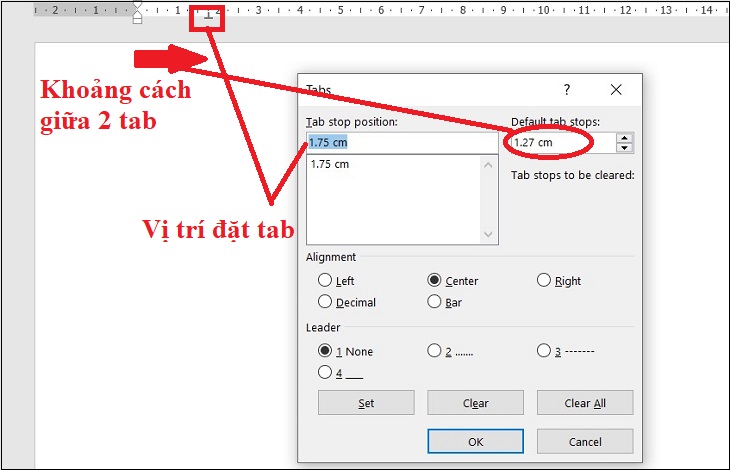Select Right alignment radio button
The image size is (730, 470).
(544, 280)
